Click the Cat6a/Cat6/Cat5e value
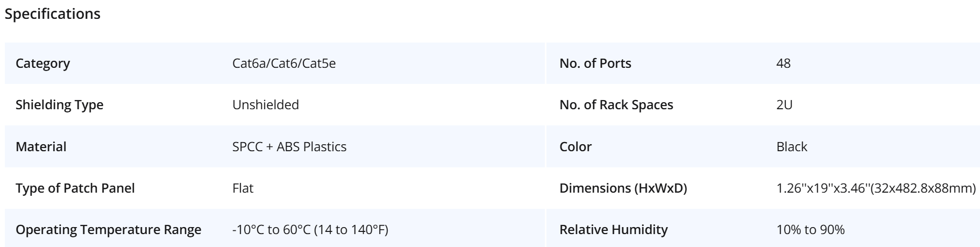Screen dimensions: 980x247 284,63
